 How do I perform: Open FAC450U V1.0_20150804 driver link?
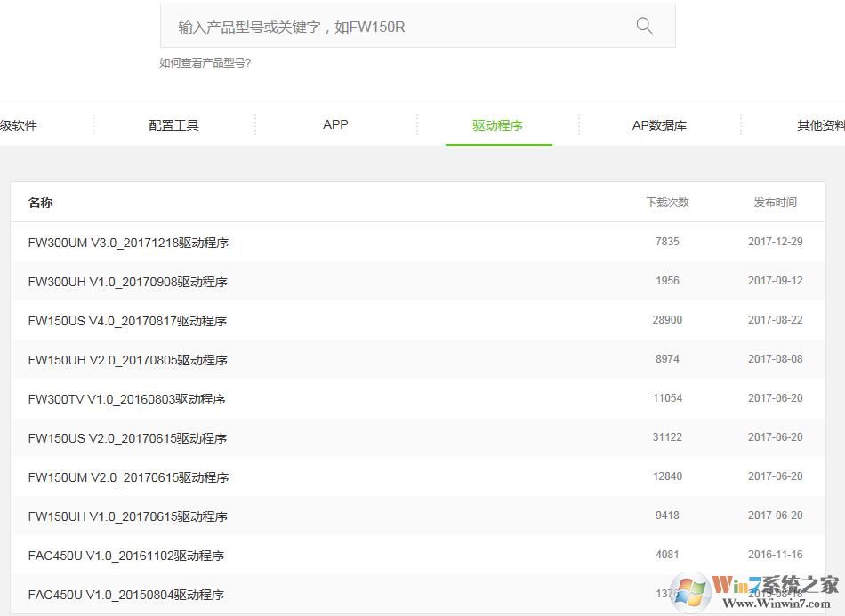point(125,595)
